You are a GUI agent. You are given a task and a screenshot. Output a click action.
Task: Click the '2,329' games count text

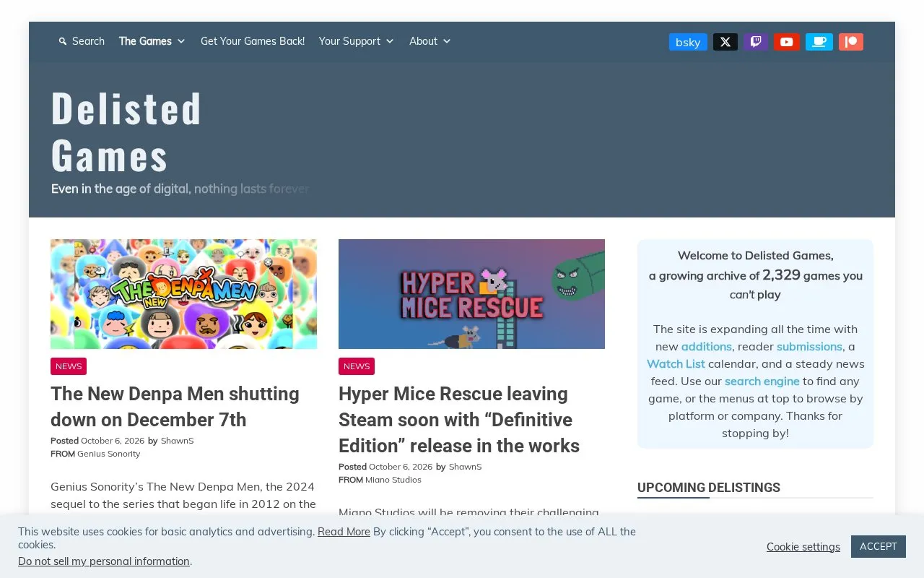(x=781, y=275)
